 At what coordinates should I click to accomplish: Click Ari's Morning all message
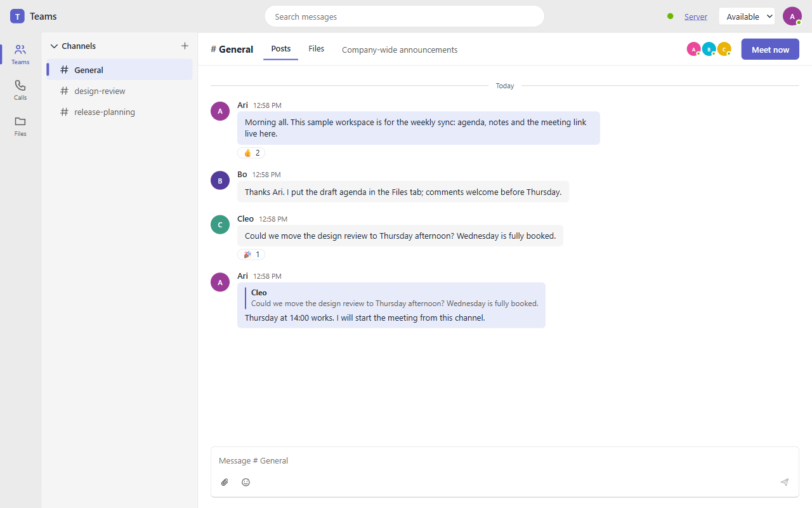point(419,128)
